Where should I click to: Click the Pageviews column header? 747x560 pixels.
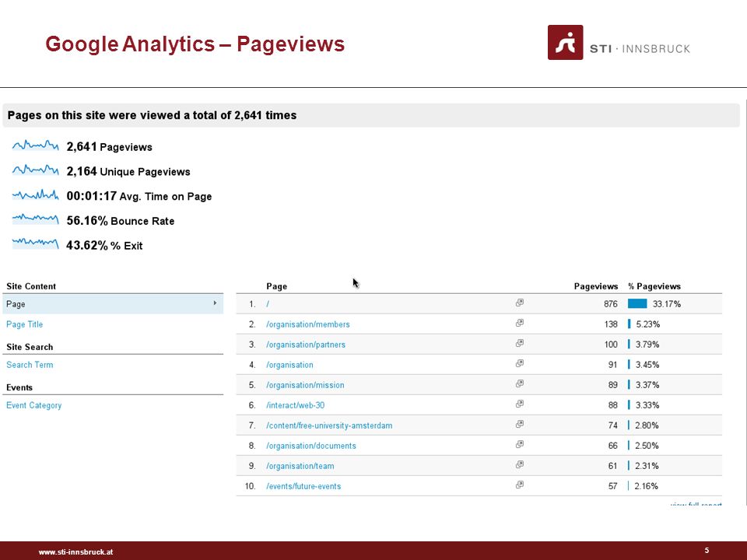(x=596, y=286)
